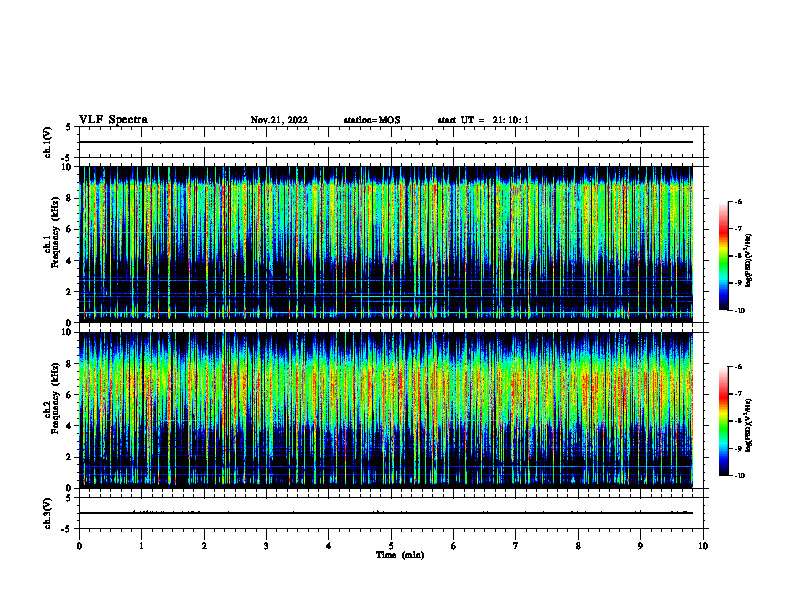Click the ch.2 spectrogram color scale bar
Image resolution: width=792 pixels, height=612 pixels.
[724, 421]
